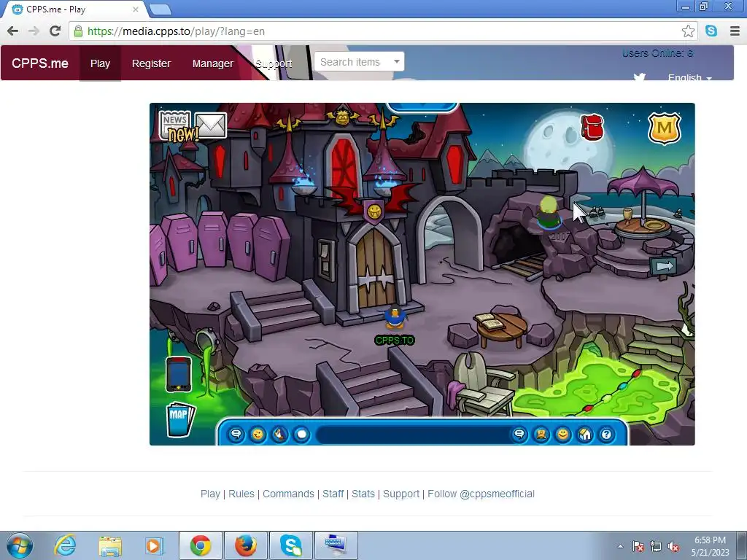747x560 pixels.
Task: Expand the English language dropdown
Action: tap(690, 77)
